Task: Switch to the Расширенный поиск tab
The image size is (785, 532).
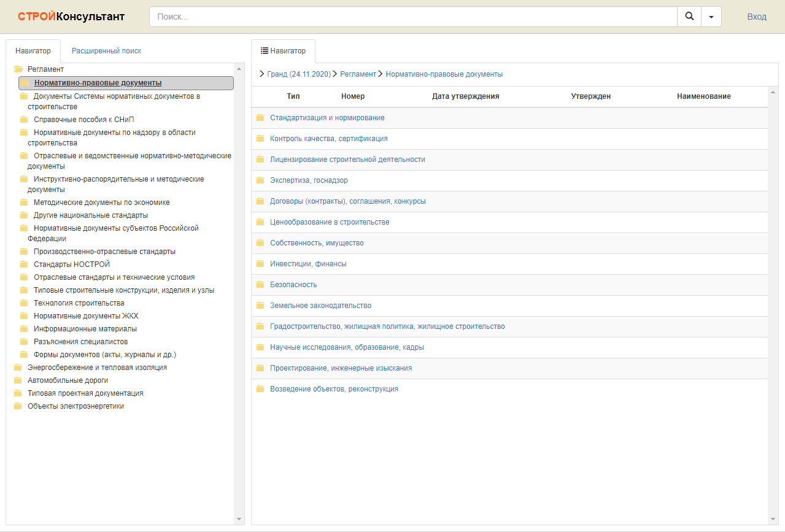Action: pyautogui.click(x=107, y=51)
